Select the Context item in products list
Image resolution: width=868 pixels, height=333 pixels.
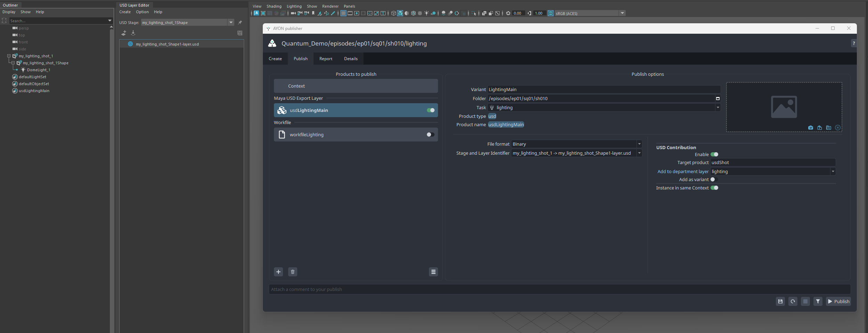(x=356, y=86)
